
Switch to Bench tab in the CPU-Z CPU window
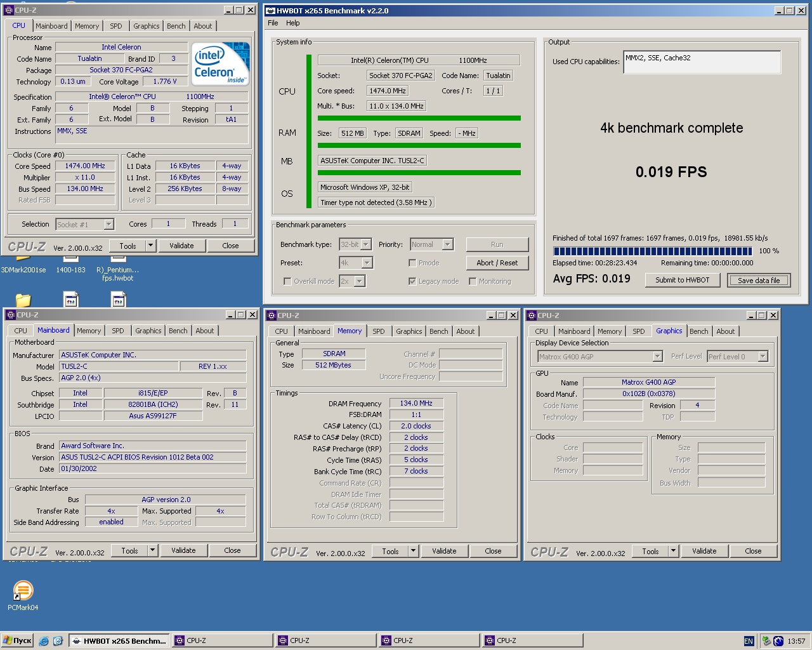point(176,26)
